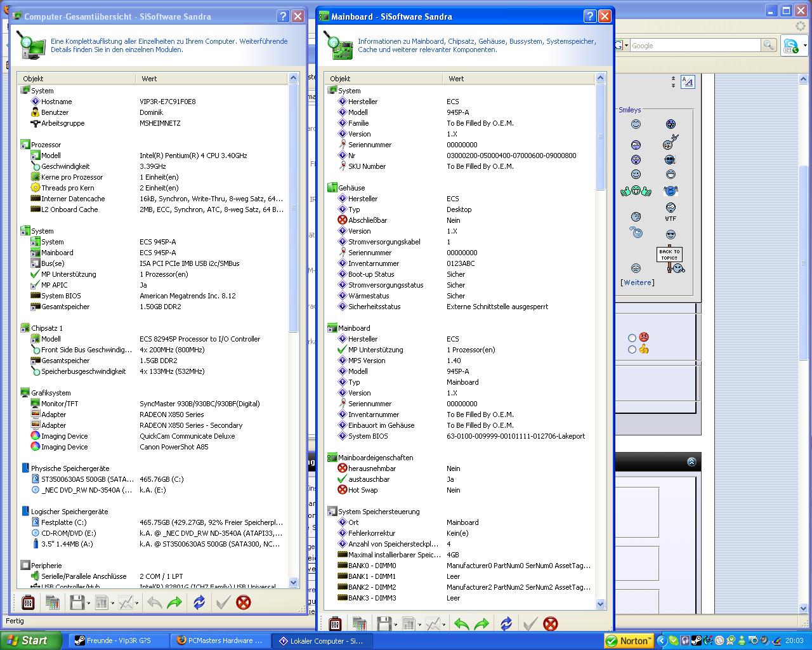Viewport: 812px width, 650px height.
Task: Click green forward arrow in Mainboard window toolbar
Action: pos(481,624)
